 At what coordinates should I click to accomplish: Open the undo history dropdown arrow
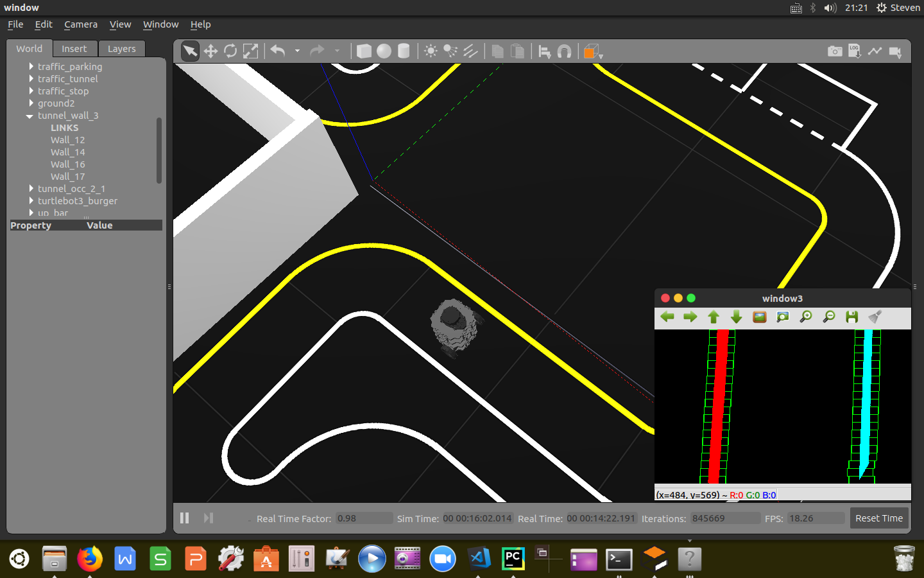297,51
